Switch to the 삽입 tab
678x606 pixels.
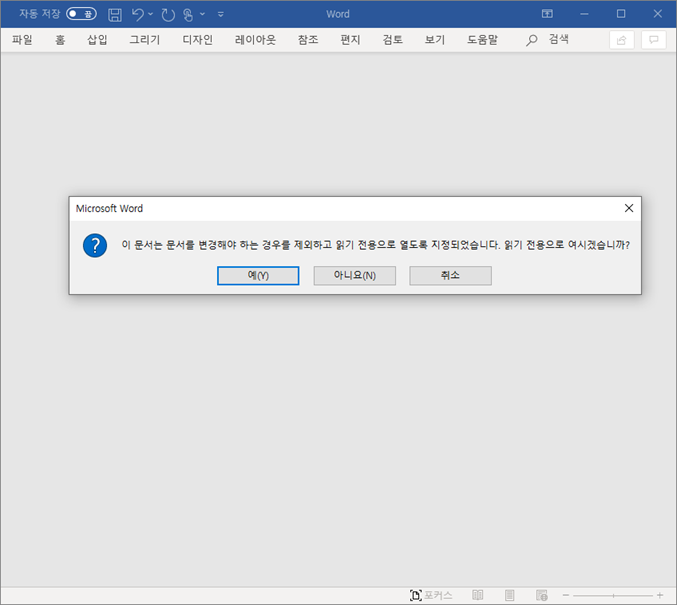pos(97,40)
